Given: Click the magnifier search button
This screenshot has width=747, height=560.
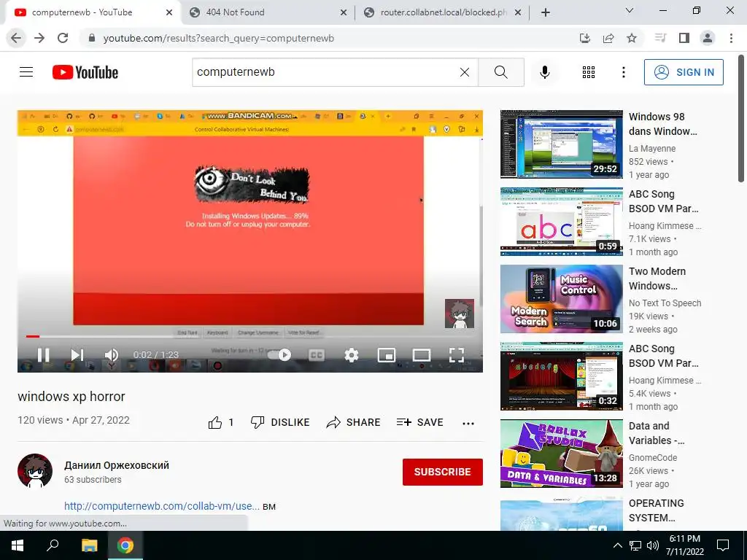Looking at the screenshot, I should (500, 72).
